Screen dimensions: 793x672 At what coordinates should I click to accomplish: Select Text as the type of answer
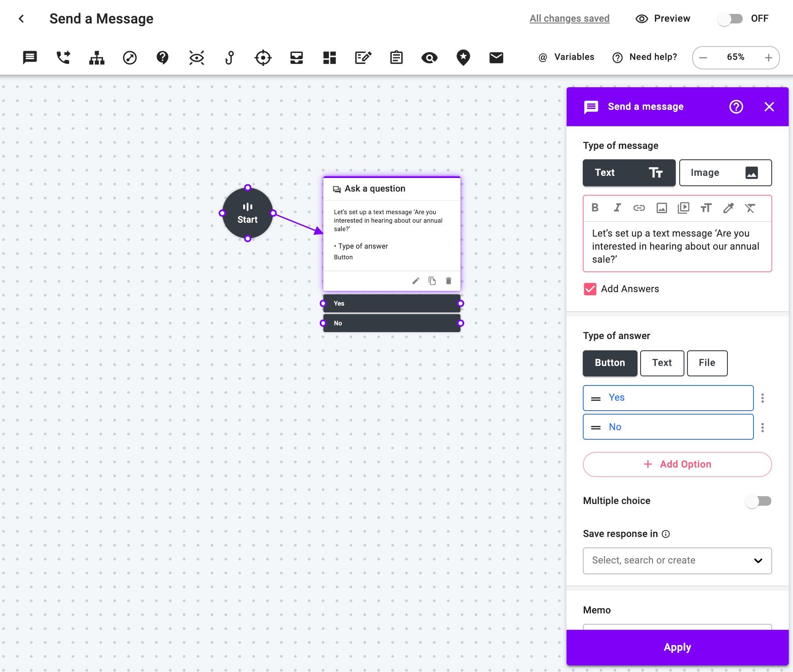coord(661,363)
